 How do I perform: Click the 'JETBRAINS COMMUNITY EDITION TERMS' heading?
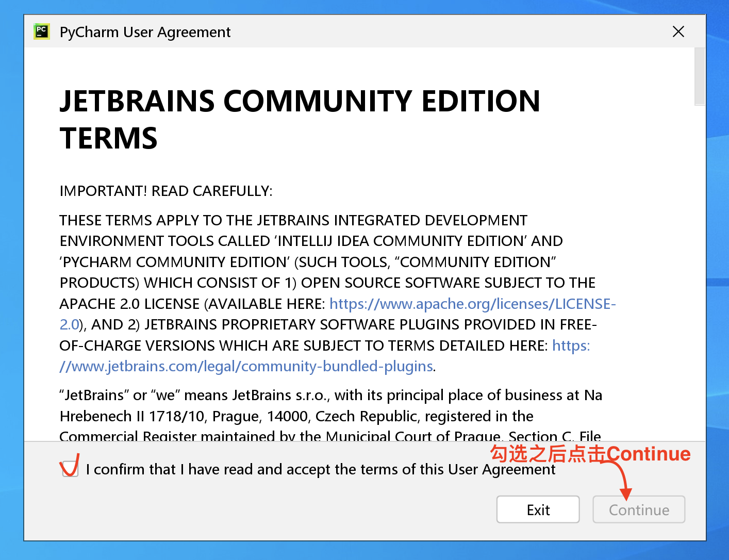pyautogui.click(x=300, y=119)
